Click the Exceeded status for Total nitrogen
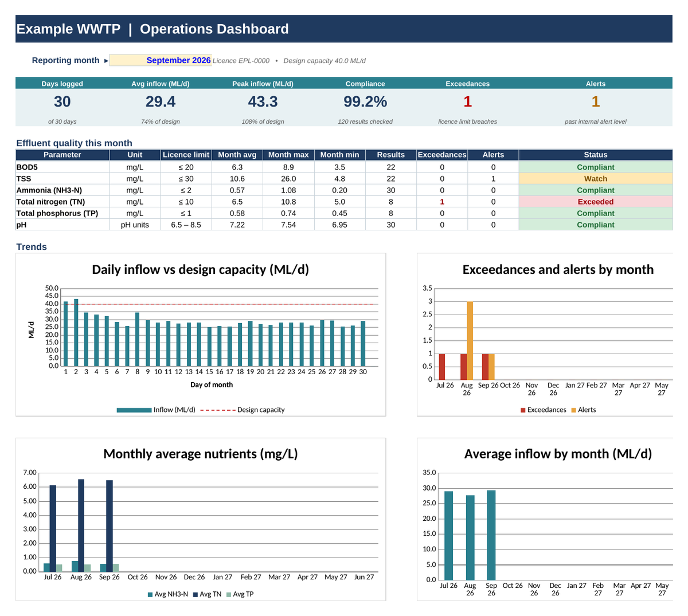The height and width of the screenshot is (616, 688). pyautogui.click(x=596, y=202)
